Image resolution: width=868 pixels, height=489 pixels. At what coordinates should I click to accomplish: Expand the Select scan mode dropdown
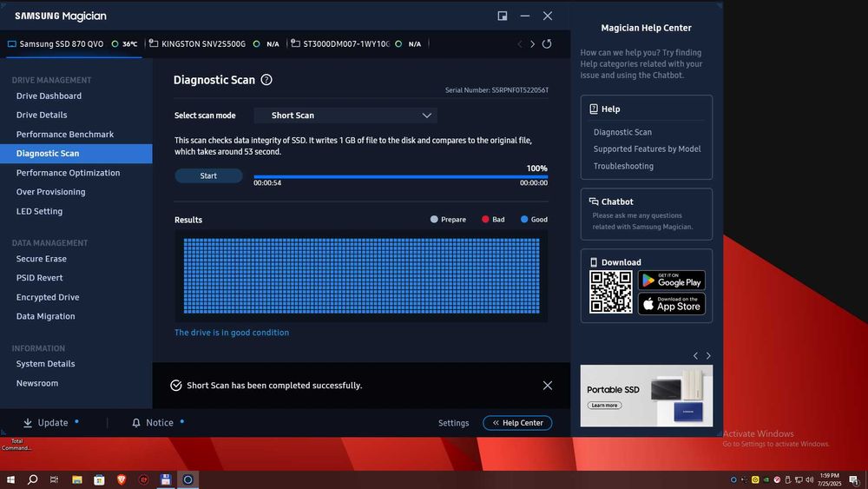[345, 116]
